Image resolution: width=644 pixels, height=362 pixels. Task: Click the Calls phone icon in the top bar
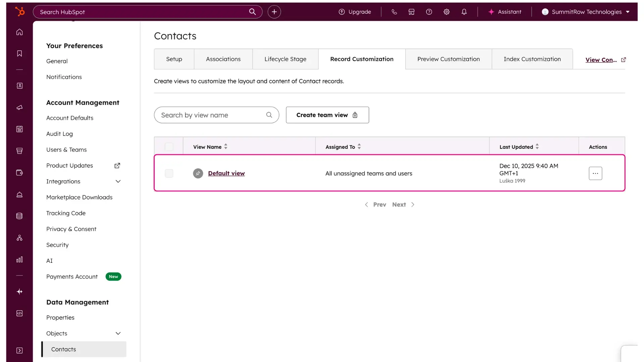click(394, 12)
